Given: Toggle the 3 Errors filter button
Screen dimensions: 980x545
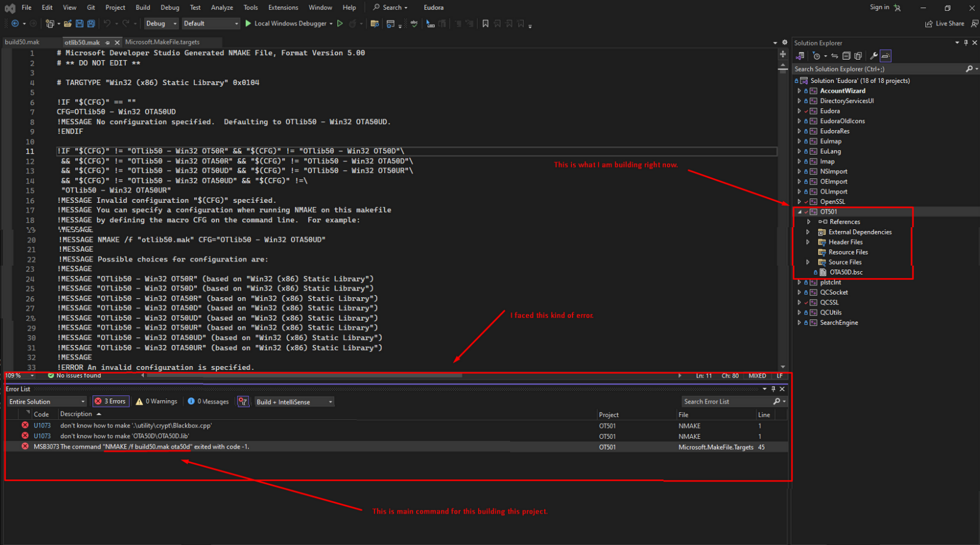Looking at the screenshot, I should (x=111, y=402).
